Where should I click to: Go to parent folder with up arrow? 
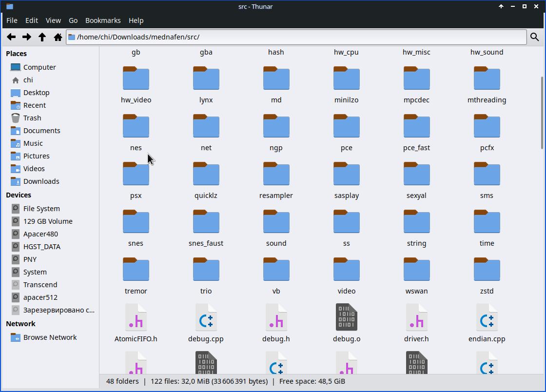(42, 37)
